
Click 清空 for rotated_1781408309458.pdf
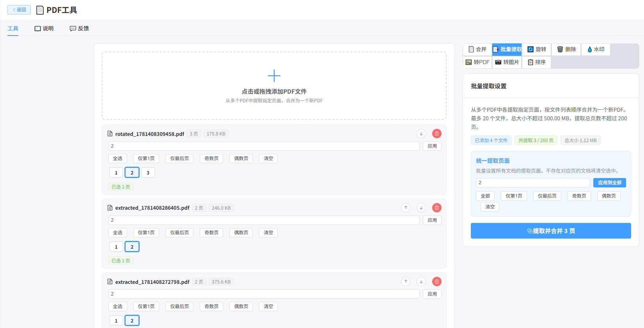click(x=268, y=159)
